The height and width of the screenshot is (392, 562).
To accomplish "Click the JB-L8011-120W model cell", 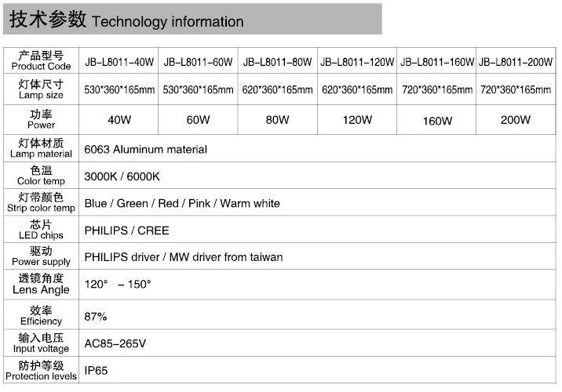I will [357, 62].
